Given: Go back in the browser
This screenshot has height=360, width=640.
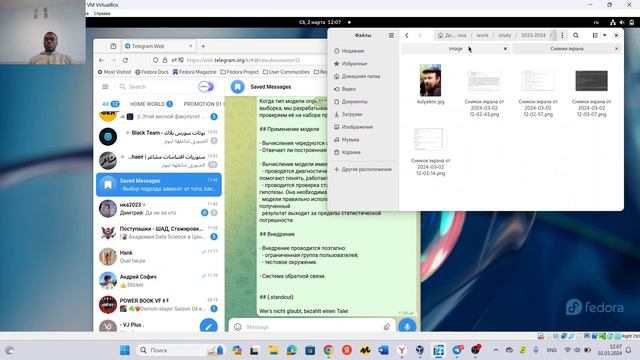Looking at the screenshot, I should pos(101,60).
